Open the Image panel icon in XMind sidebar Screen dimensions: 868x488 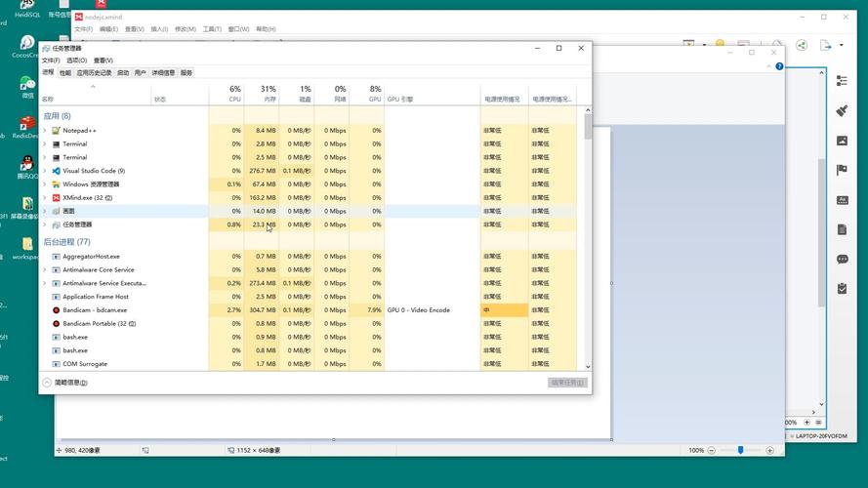click(842, 141)
